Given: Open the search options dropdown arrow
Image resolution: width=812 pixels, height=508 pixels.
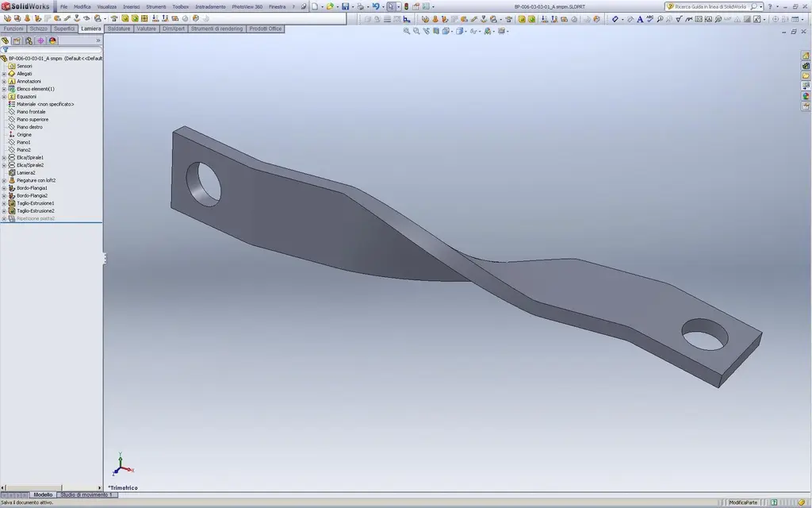Looking at the screenshot, I should (760, 6).
